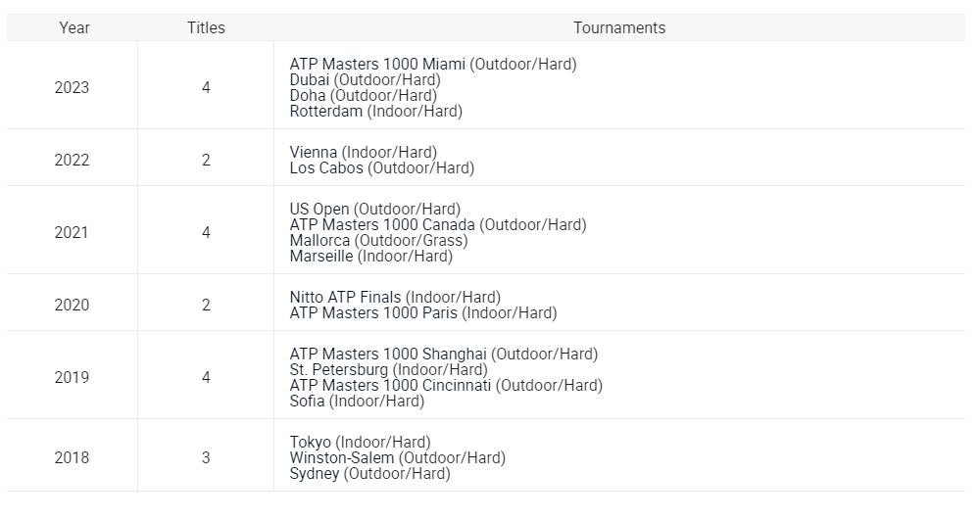Select the 2023 year cell
The height and width of the screenshot is (521, 980).
[72, 87]
